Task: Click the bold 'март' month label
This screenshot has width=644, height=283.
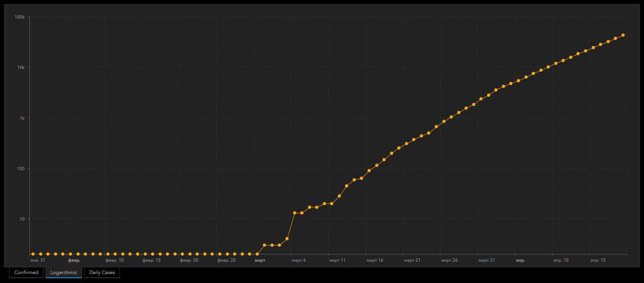Action: [x=260, y=260]
